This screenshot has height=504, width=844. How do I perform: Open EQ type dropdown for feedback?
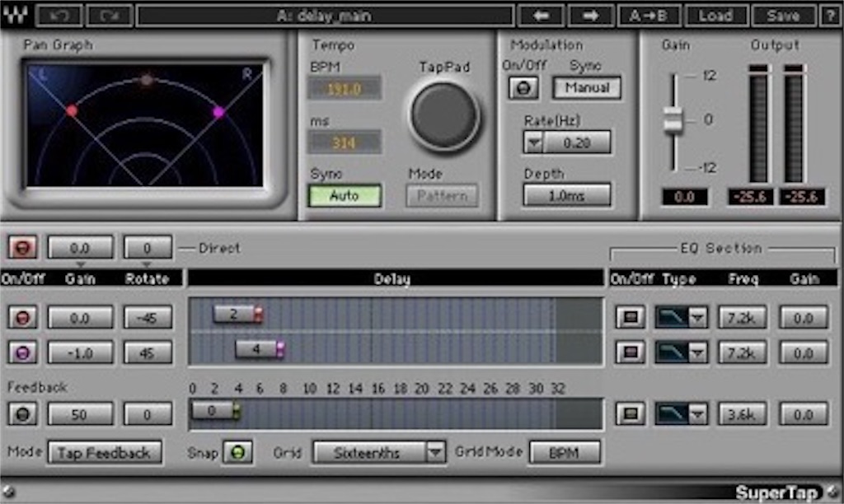point(697,414)
